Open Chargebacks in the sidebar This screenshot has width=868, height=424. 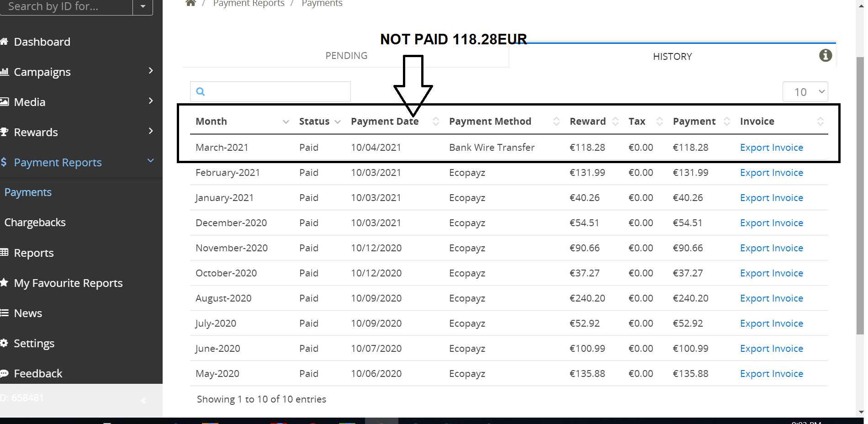pyautogui.click(x=35, y=223)
